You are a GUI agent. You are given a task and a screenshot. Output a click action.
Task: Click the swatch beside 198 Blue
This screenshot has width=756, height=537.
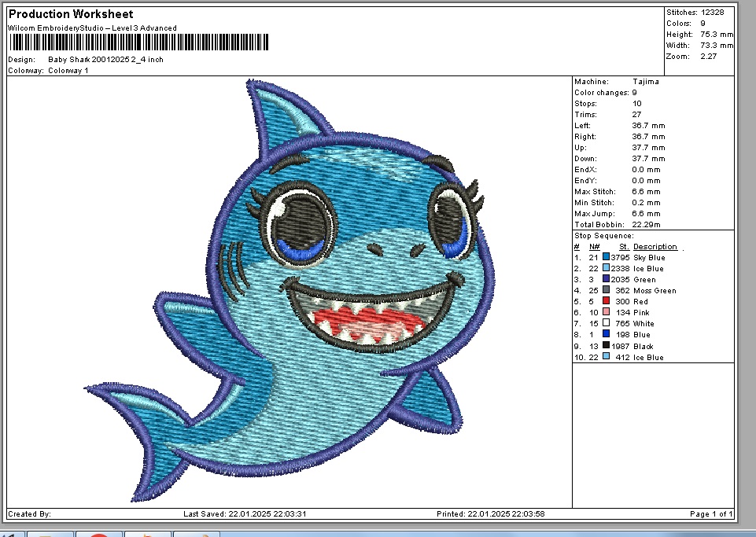(606, 334)
